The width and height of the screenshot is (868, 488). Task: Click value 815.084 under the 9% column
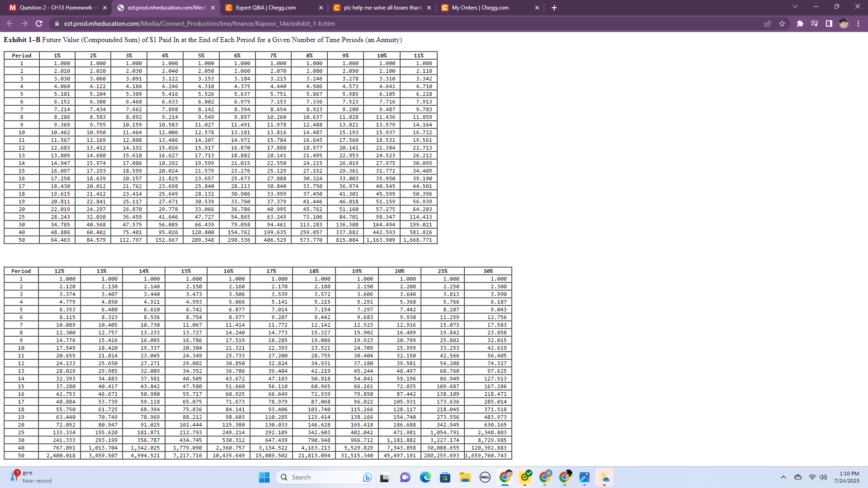(x=347, y=240)
